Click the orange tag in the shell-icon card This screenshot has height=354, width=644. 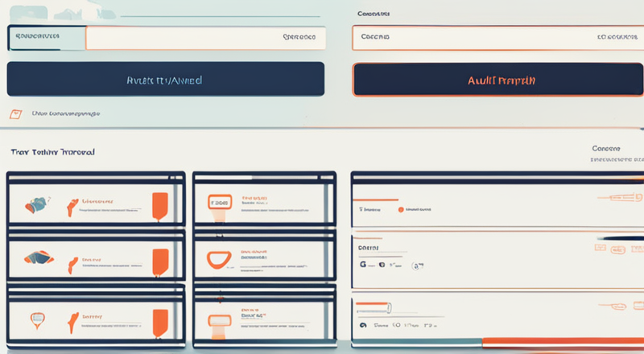[x=160, y=262]
